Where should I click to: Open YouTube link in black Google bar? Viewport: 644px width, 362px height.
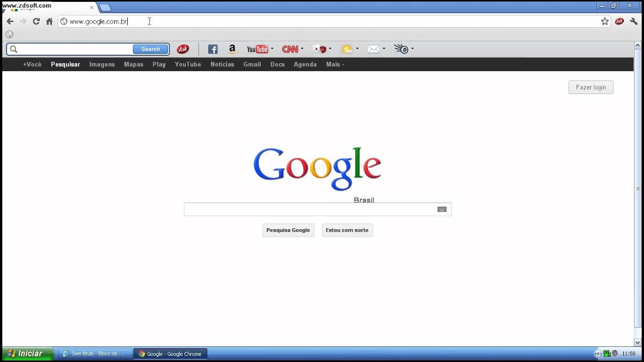[188, 64]
